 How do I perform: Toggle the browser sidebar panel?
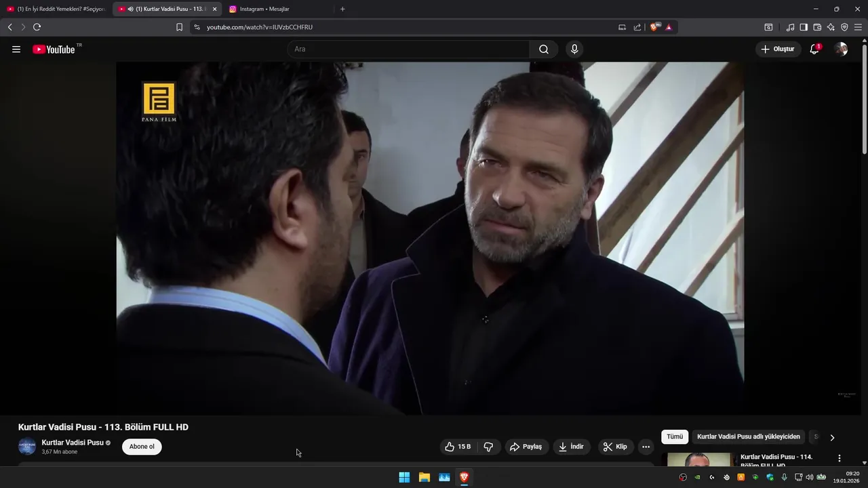[x=804, y=27]
